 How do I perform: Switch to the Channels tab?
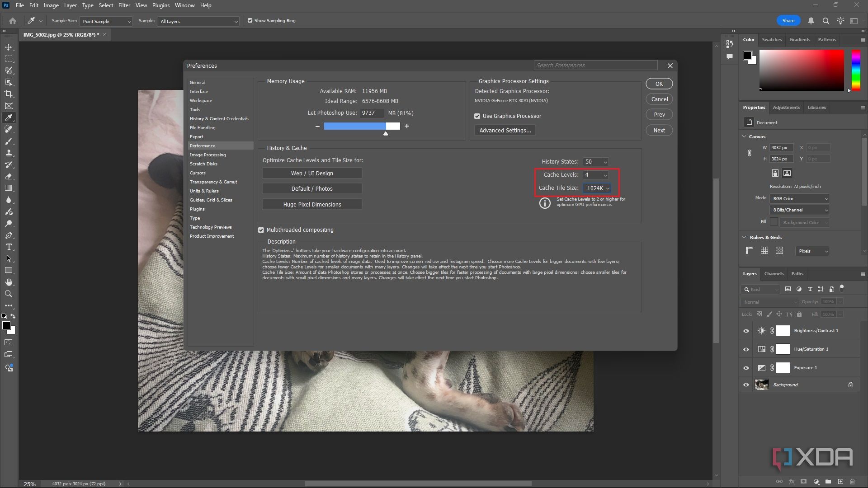click(x=774, y=273)
